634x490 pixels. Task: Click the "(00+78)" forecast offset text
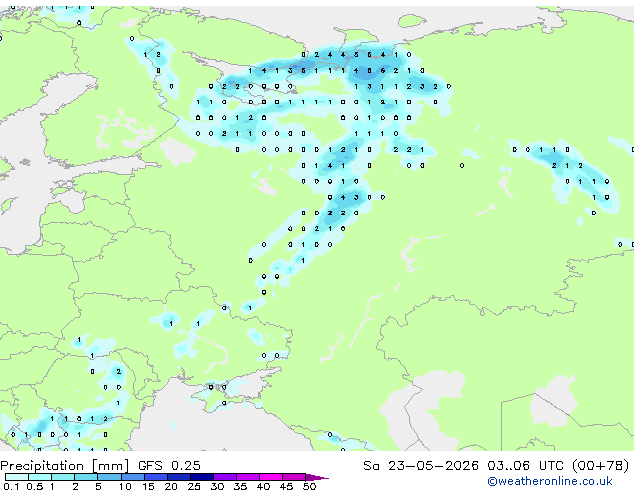[601, 466]
